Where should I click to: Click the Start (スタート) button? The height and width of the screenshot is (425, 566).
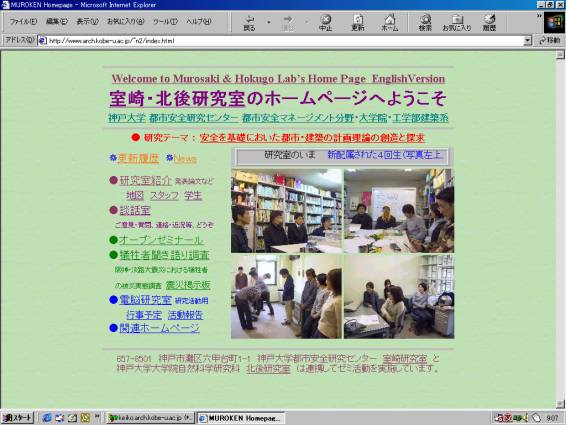(18, 418)
